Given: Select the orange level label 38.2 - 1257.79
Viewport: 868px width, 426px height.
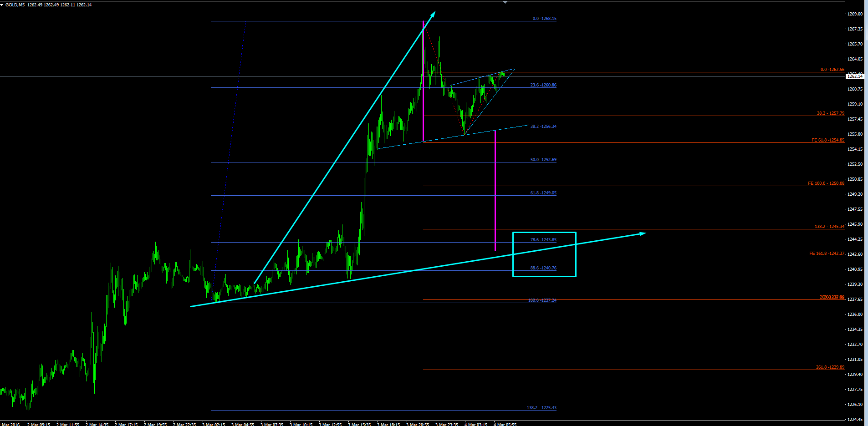Looking at the screenshot, I should (x=830, y=113).
